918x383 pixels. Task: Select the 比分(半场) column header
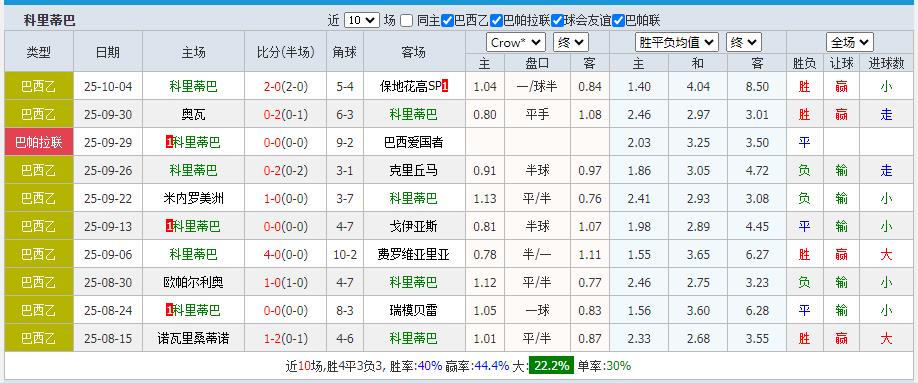coord(285,52)
